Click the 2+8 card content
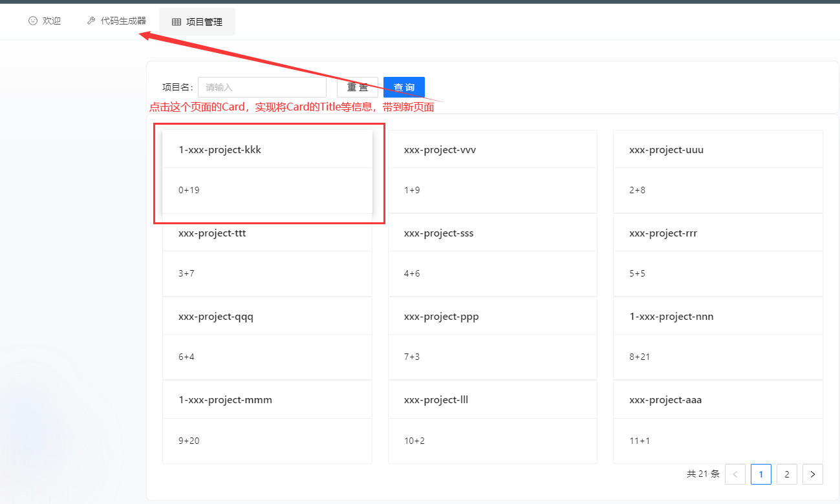Viewport: 840px width, 504px height. click(638, 191)
